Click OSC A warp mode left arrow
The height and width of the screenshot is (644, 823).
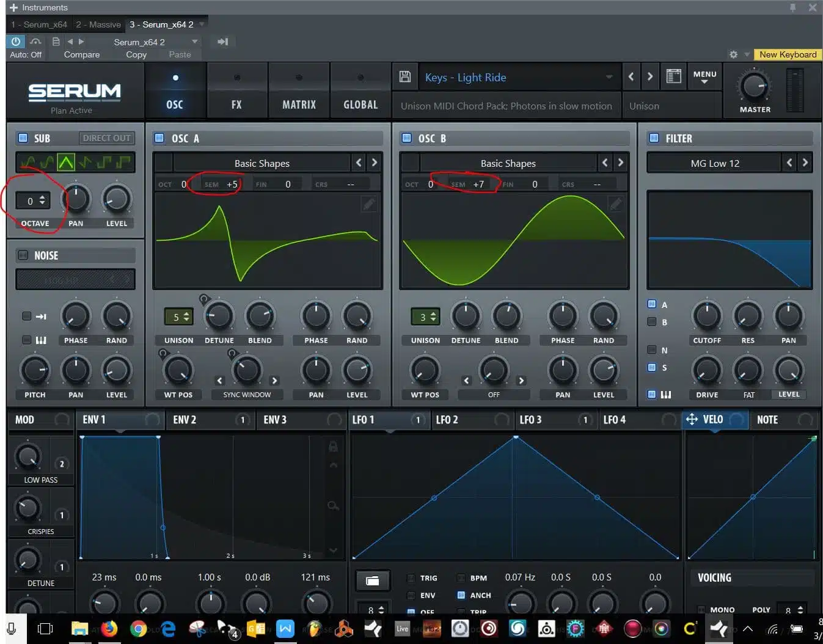[x=220, y=381]
